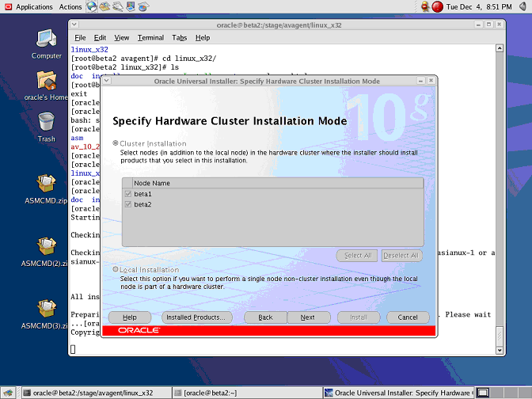Open oracle's Home folder icon

pos(46,85)
